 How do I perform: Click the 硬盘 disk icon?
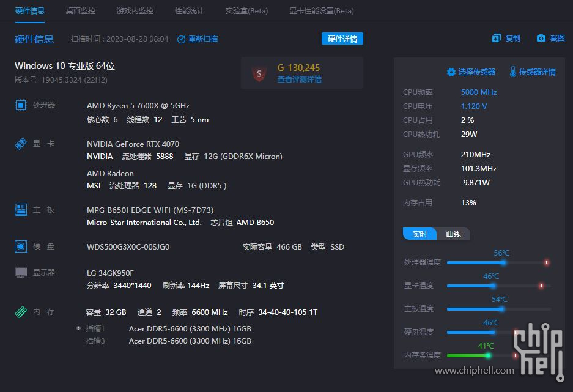click(20, 246)
